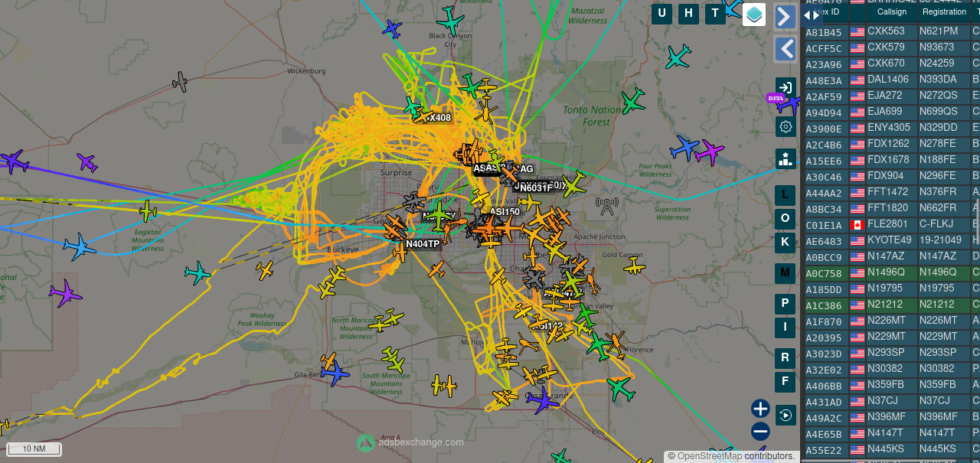Click the US flag beside DAL1406
This screenshot has height=463, width=980.
tap(857, 80)
